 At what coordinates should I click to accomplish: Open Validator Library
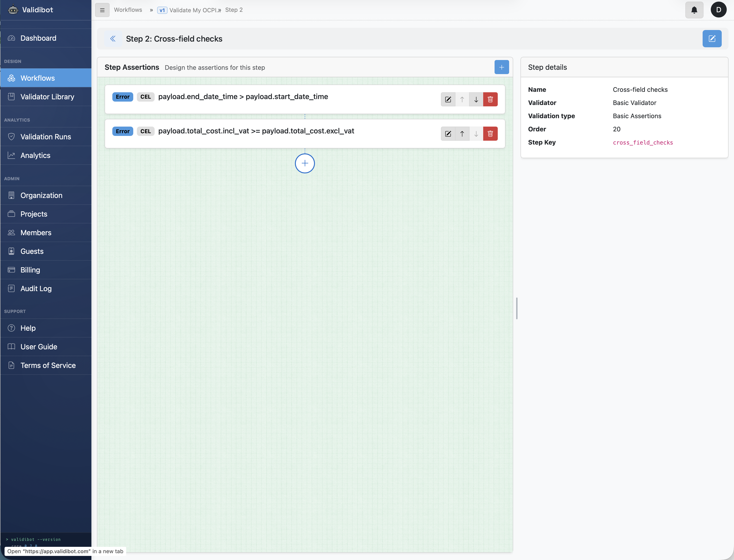pyautogui.click(x=46, y=97)
